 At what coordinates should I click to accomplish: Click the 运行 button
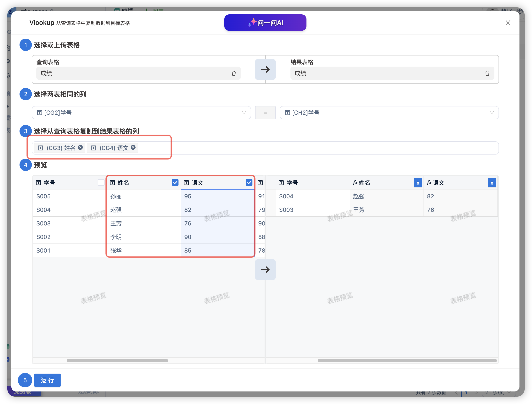pos(47,380)
